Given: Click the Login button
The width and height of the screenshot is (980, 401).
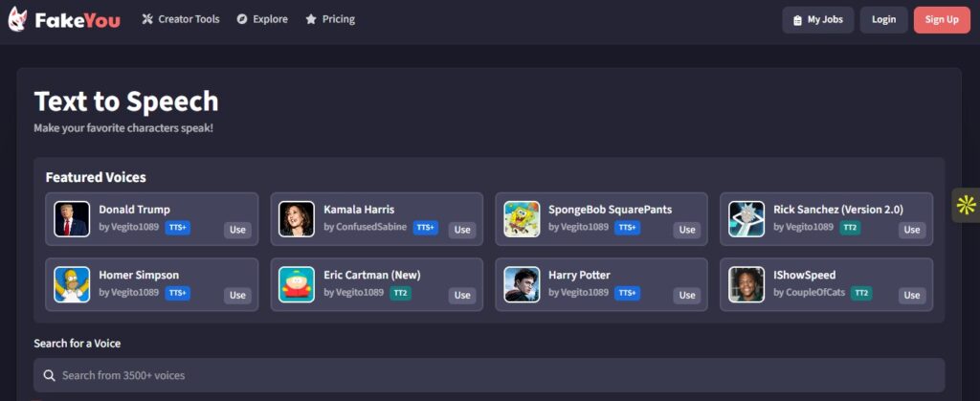Looking at the screenshot, I should [883, 20].
